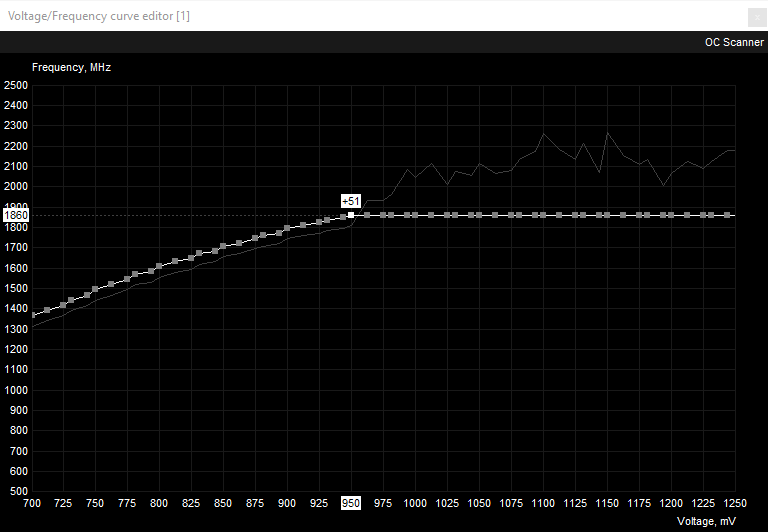This screenshot has height=532, width=768.
Task: Click the highlighted 1860 frequency axis value
Action: 16,215
